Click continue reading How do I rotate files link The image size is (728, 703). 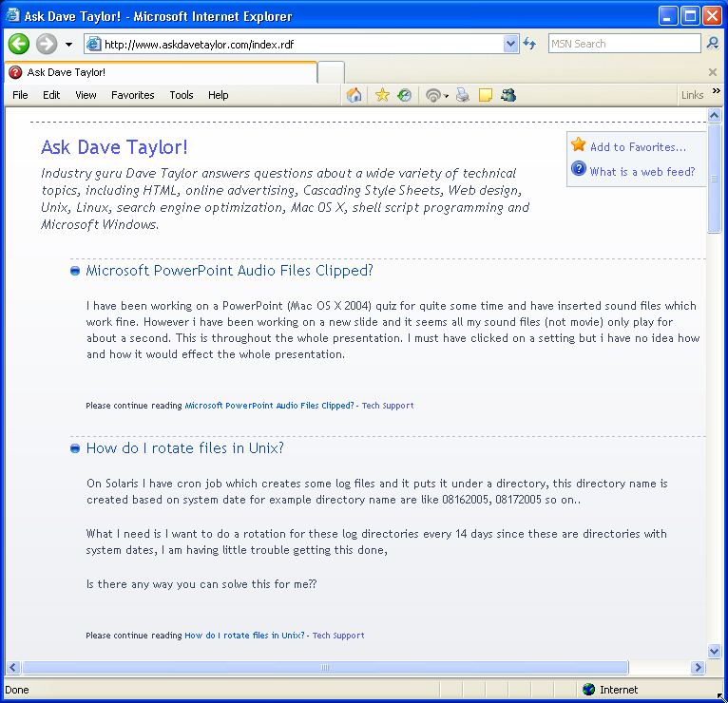coord(244,636)
